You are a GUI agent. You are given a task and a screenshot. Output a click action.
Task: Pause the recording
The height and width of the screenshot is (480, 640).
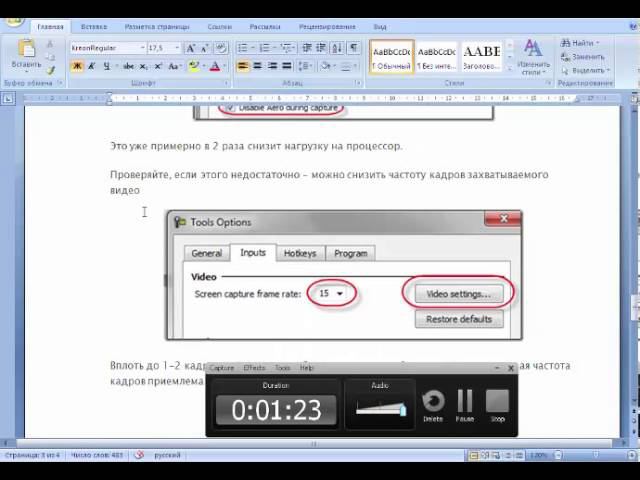point(465,405)
